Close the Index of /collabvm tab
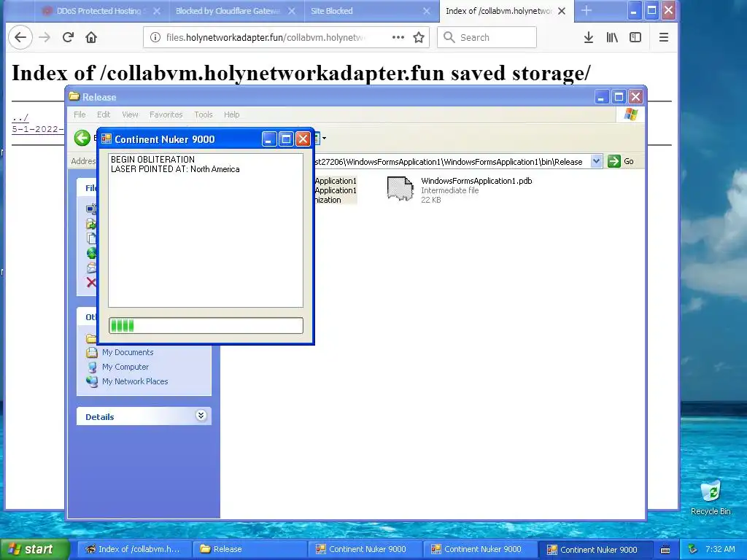Screen dimensions: 747x560 [562, 11]
